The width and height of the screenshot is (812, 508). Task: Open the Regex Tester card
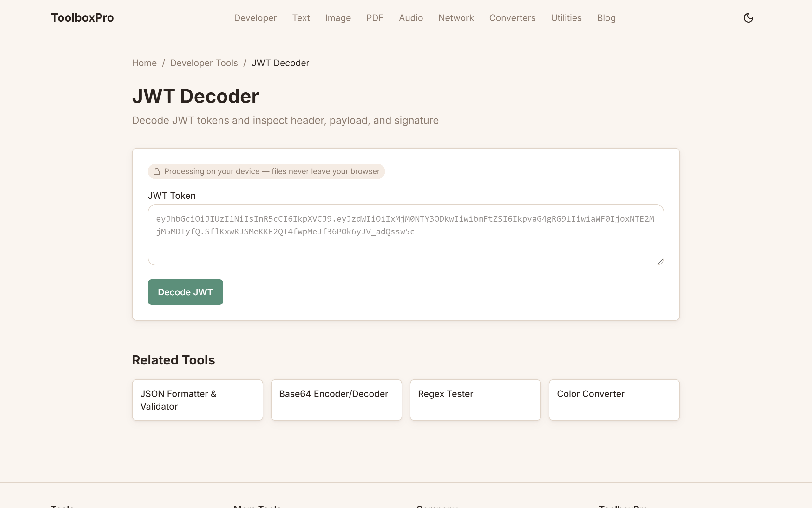click(x=475, y=400)
